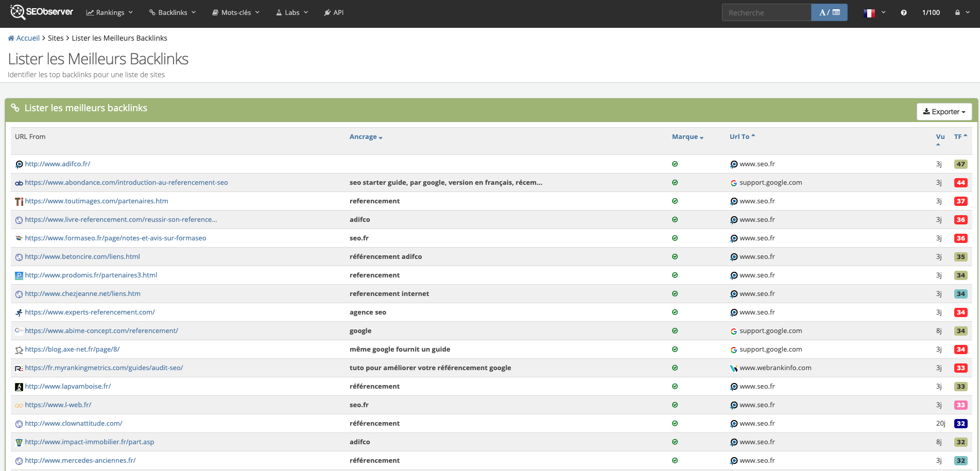Open the lock icon menu
This screenshot has height=471, width=980.
(x=962, y=12)
